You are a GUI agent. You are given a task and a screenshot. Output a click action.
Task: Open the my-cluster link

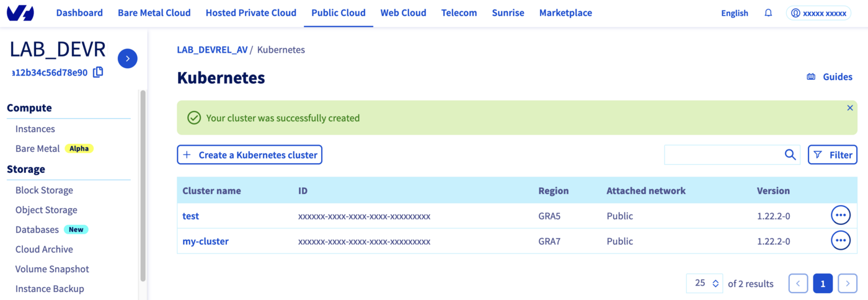pos(206,241)
